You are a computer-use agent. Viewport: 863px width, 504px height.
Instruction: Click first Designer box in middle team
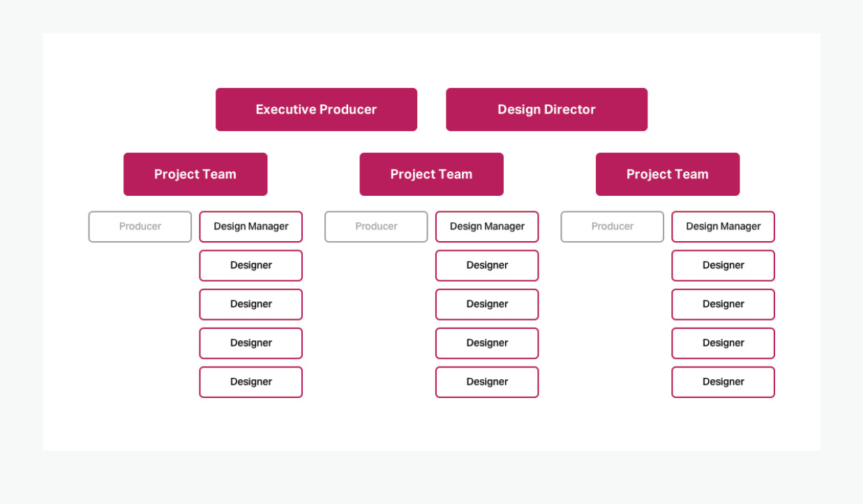tap(487, 266)
